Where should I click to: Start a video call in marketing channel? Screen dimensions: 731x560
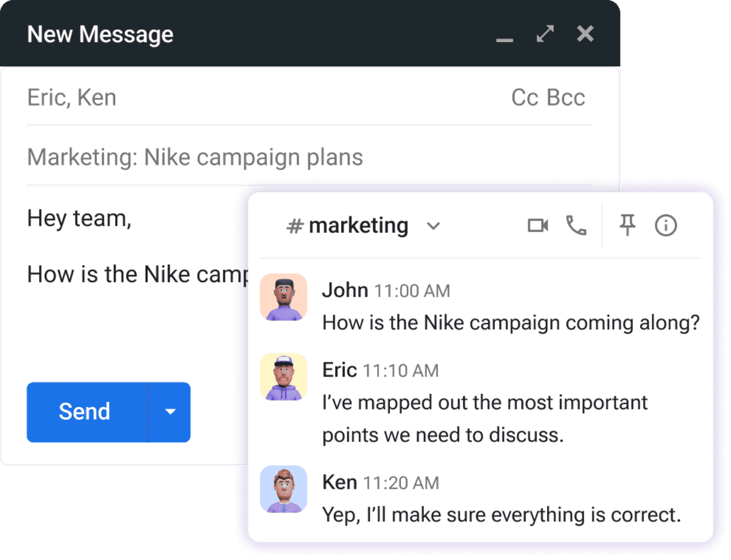[538, 225]
